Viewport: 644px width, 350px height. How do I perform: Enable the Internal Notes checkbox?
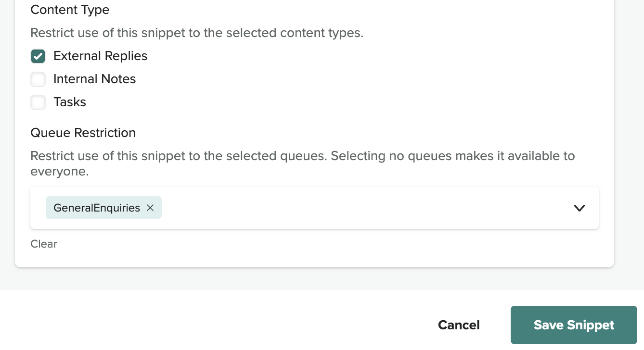click(x=38, y=79)
